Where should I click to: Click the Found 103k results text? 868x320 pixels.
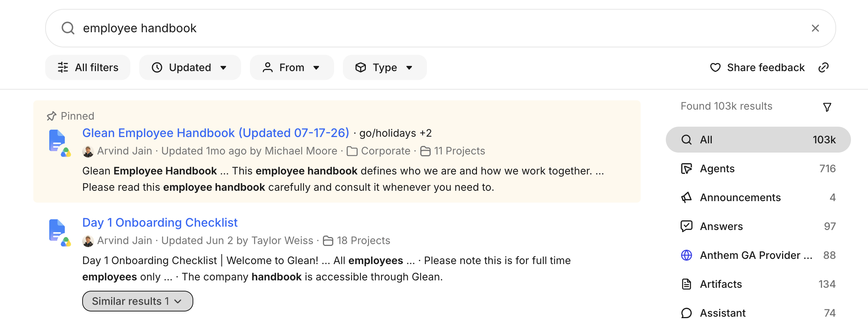click(x=727, y=106)
